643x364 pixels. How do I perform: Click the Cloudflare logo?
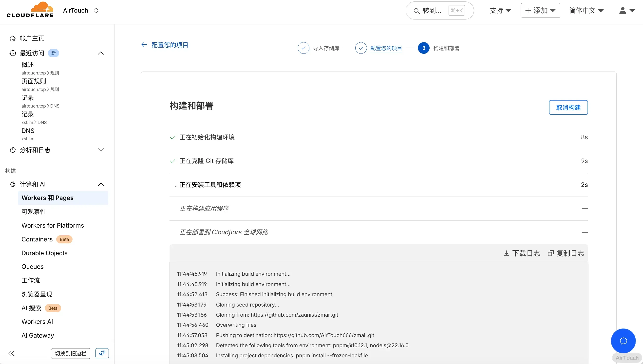pos(30,10)
